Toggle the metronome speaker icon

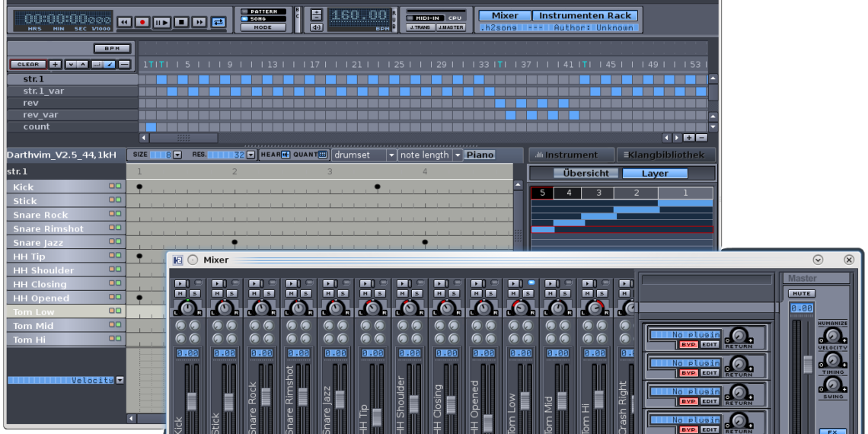point(317,27)
